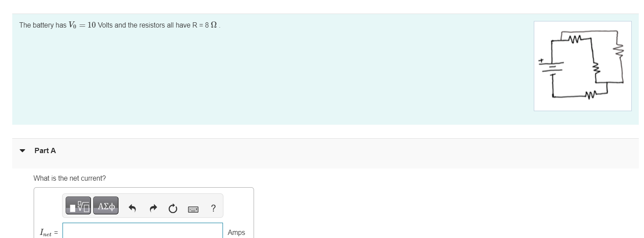
Task: Click the Part A header label
Action: (45, 150)
